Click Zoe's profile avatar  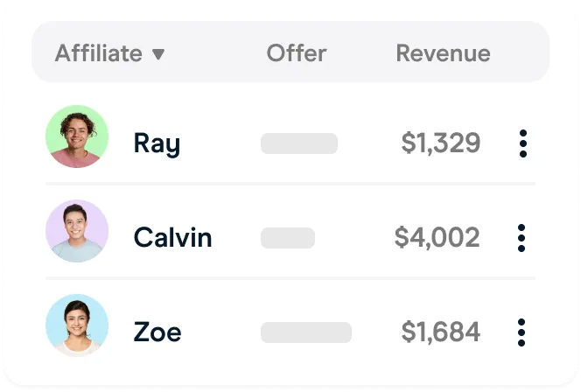point(77,325)
